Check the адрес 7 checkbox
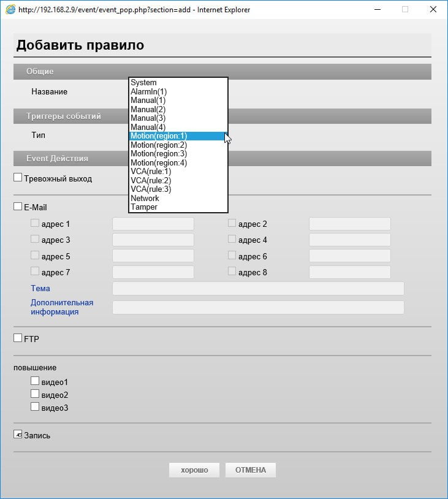 pos(35,271)
